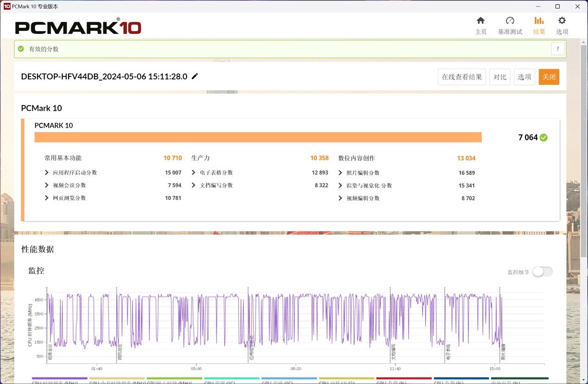This screenshot has width=588, height=384.
Task: Open the 基准测试 gauge icon
Action: 510,21
